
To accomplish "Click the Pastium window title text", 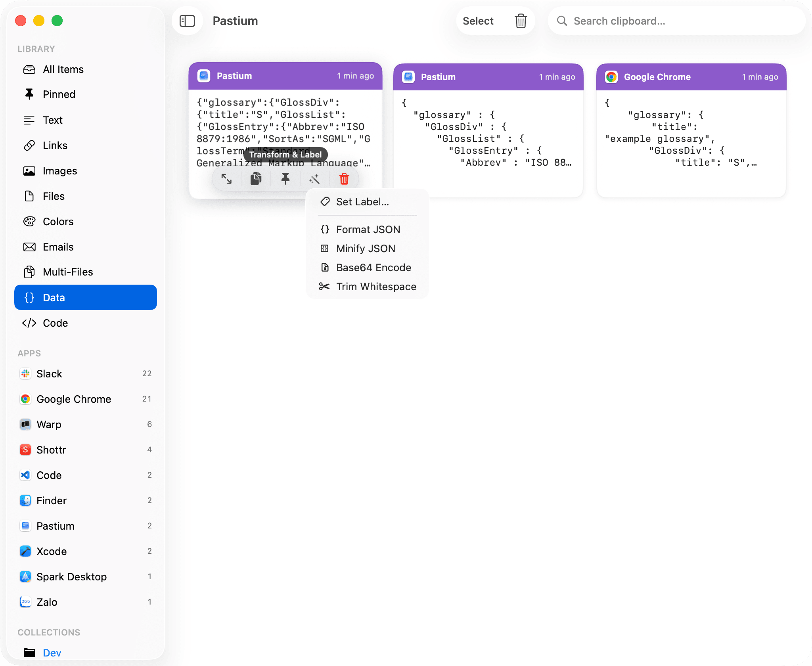I will pos(235,21).
